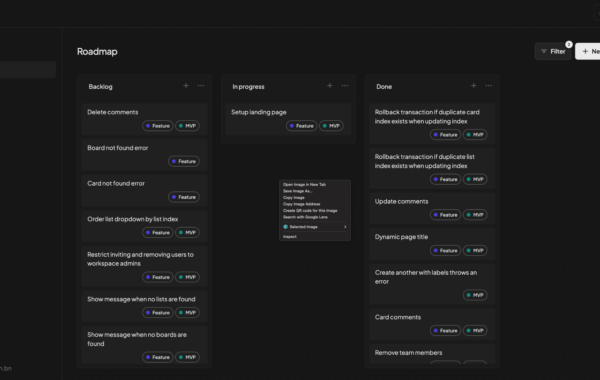This screenshot has height=380, width=600.
Task: Open Show message when no boards are found
Action: tap(145, 346)
